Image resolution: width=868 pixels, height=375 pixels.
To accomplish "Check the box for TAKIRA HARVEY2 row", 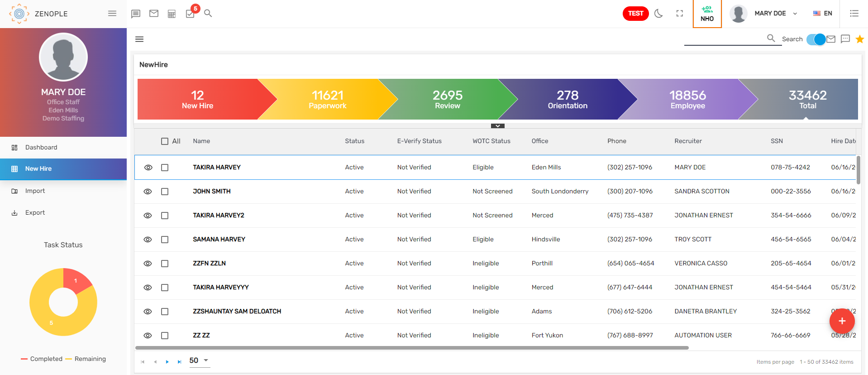I will click(165, 216).
